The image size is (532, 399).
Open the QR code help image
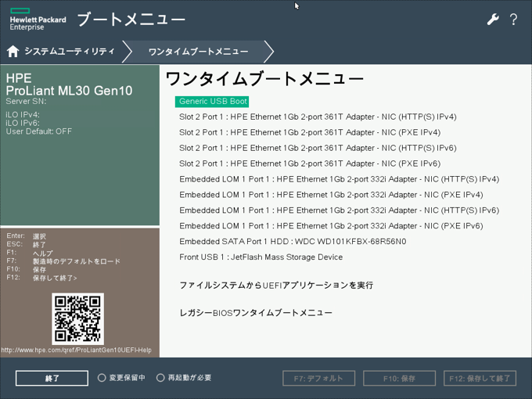click(x=77, y=318)
